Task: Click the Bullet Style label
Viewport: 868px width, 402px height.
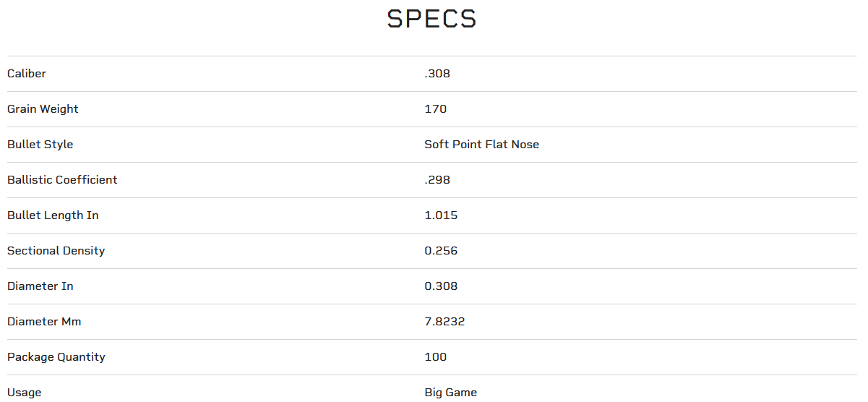Action: point(40,145)
